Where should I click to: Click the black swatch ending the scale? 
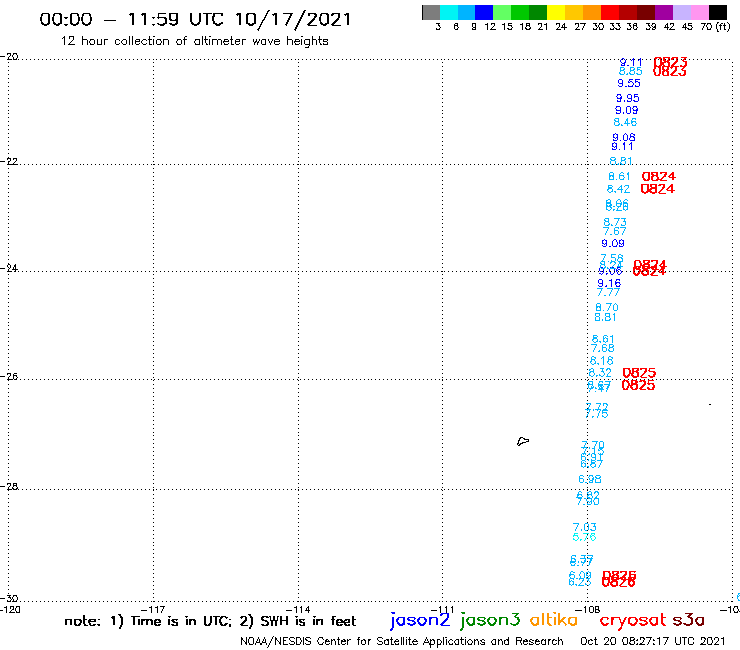click(717, 12)
